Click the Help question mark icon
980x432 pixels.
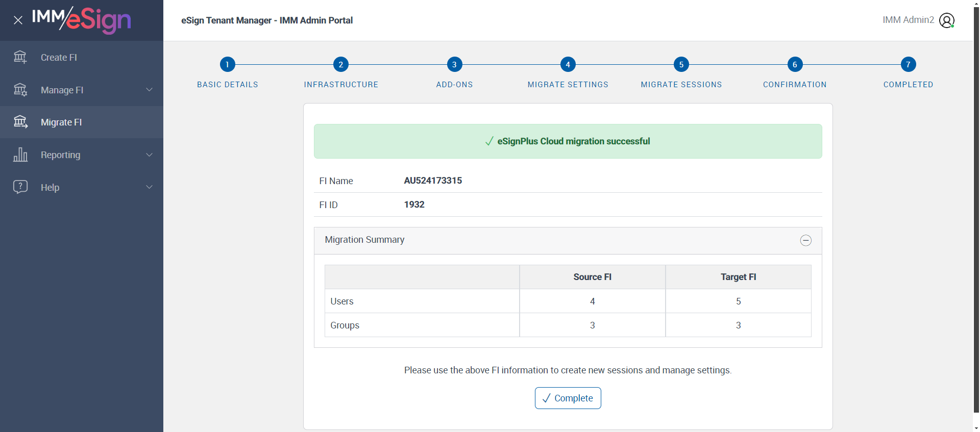20,187
